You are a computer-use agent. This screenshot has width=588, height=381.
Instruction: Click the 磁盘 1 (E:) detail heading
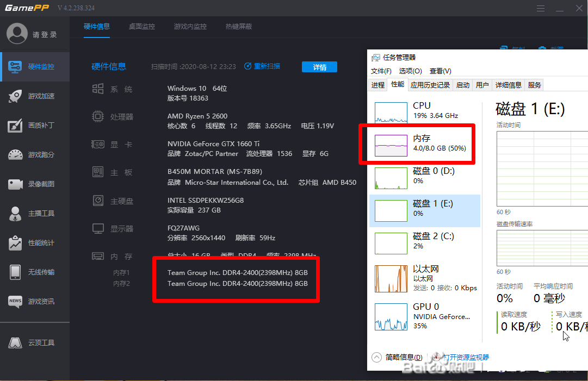(530, 109)
